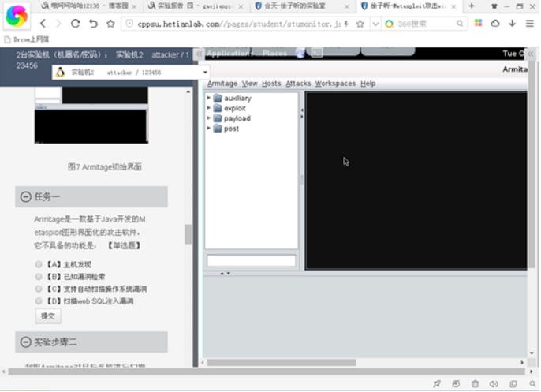Select the exploit folder icon
541x392 pixels.
(218, 108)
